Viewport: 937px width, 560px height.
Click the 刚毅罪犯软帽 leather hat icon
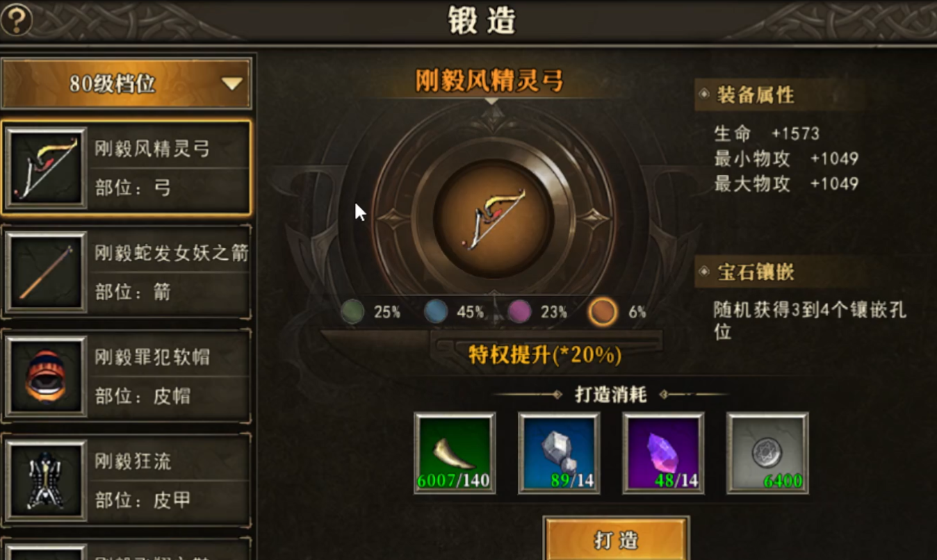46,377
